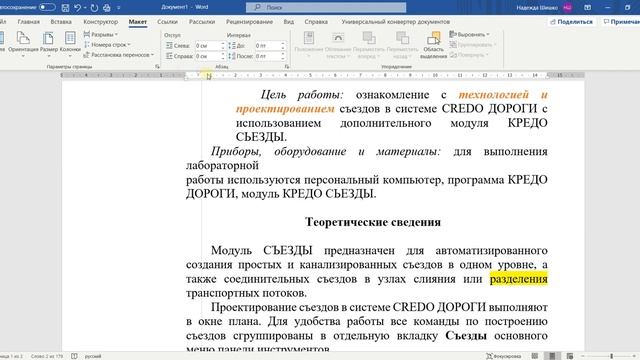Image resolution: width=640 pixels, height=360 pixels.
Task: Toggle the AutoSave switch
Action: [x=47, y=7]
